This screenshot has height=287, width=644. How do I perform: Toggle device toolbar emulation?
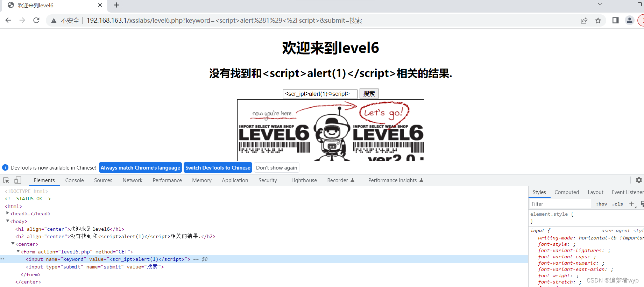17,180
